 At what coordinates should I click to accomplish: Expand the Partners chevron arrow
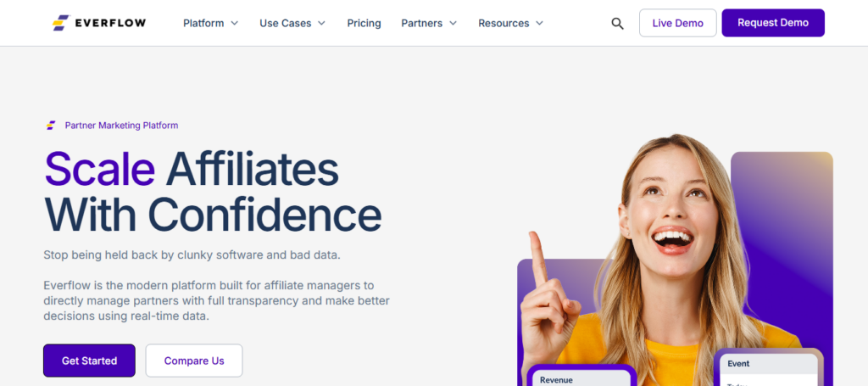pyautogui.click(x=453, y=23)
